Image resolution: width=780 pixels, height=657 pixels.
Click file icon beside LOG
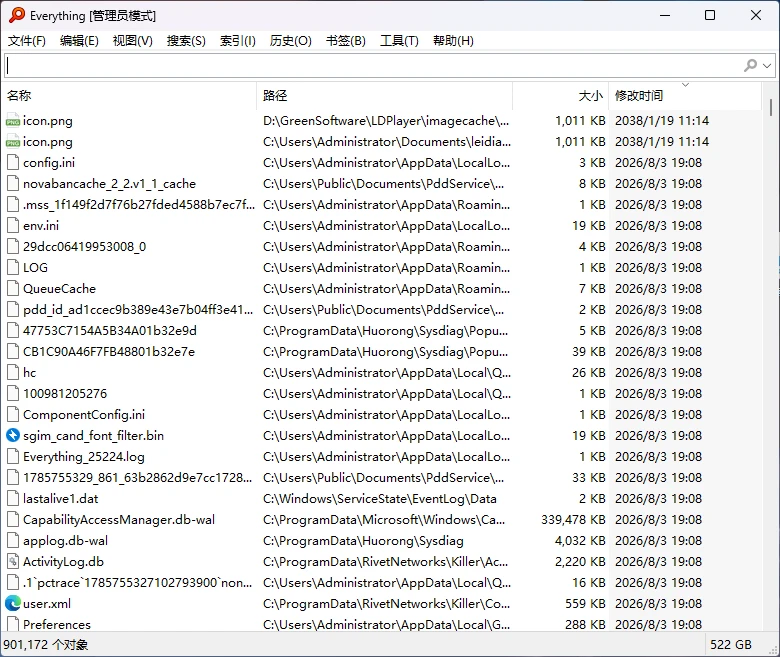pos(13,268)
